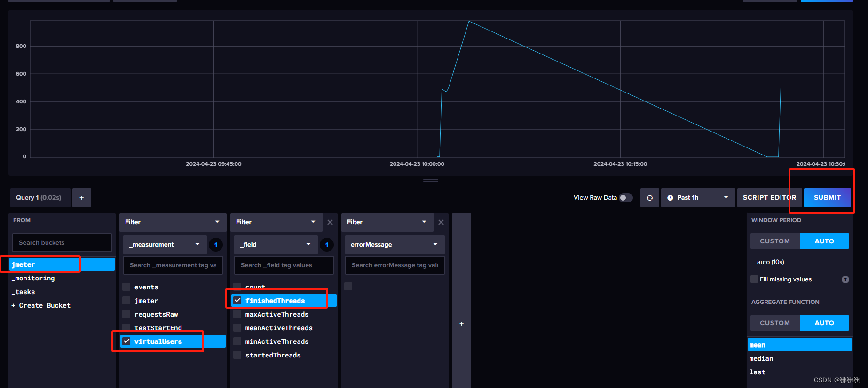Click the refresh query icon
This screenshot has width=868, height=388.
(x=649, y=198)
